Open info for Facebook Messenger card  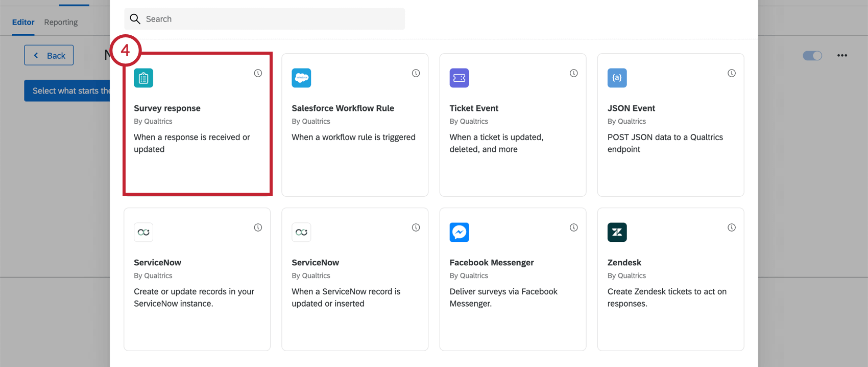(x=573, y=227)
